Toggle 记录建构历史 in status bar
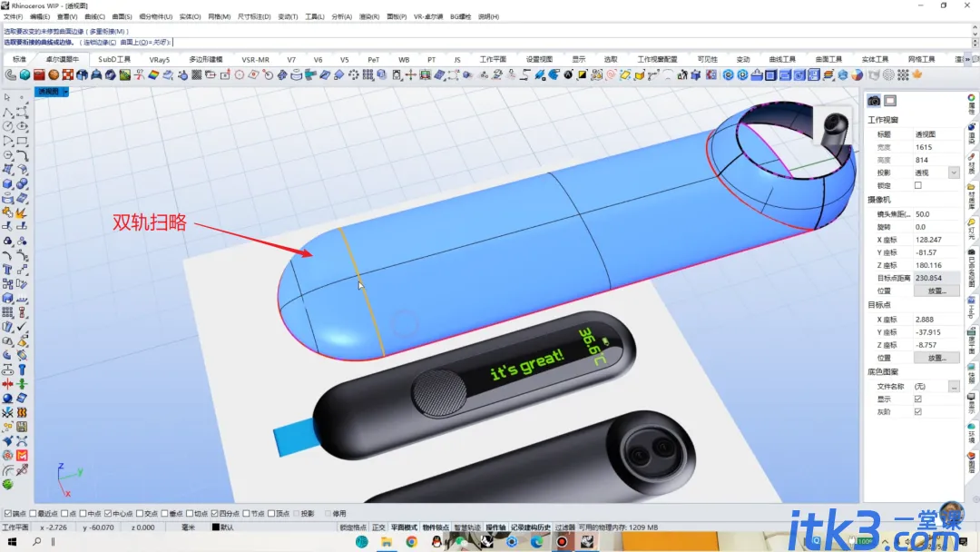The width and height of the screenshot is (980, 552). click(x=531, y=527)
